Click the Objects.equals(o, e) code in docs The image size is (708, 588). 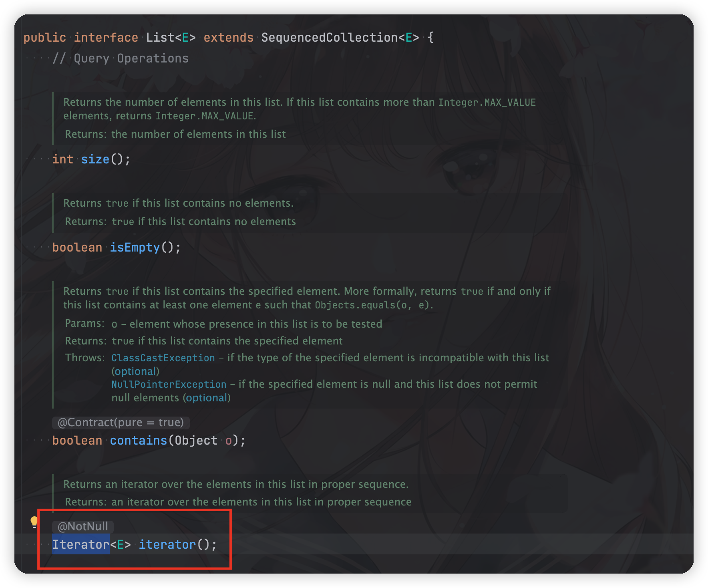[x=372, y=305]
